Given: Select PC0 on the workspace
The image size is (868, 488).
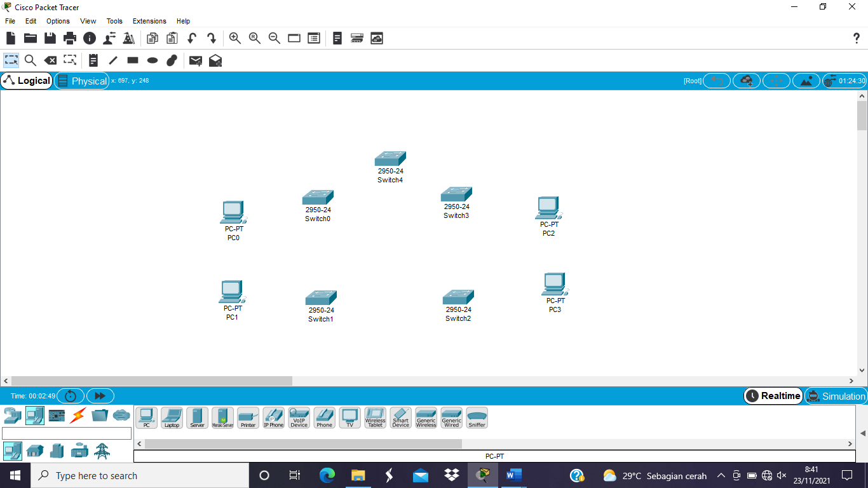Looking at the screenshot, I should tap(233, 212).
